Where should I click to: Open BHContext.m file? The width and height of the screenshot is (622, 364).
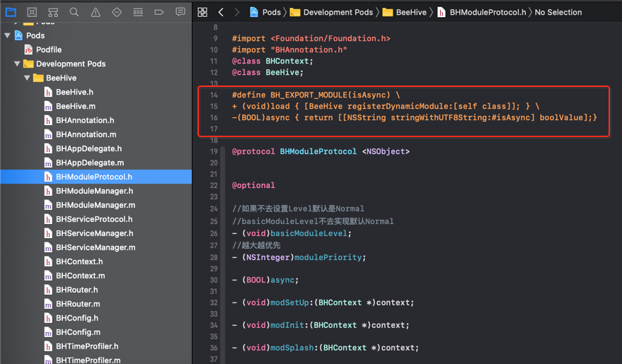click(x=81, y=276)
